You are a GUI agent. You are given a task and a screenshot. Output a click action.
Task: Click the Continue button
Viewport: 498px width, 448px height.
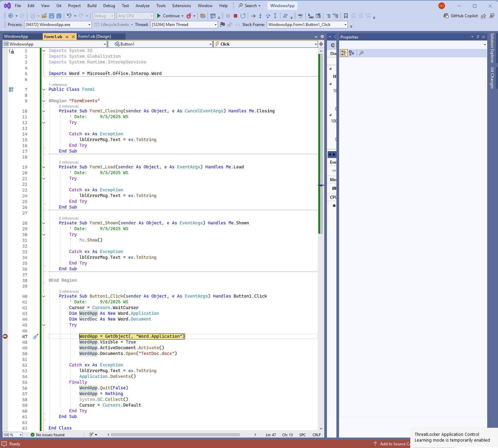(x=168, y=16)
